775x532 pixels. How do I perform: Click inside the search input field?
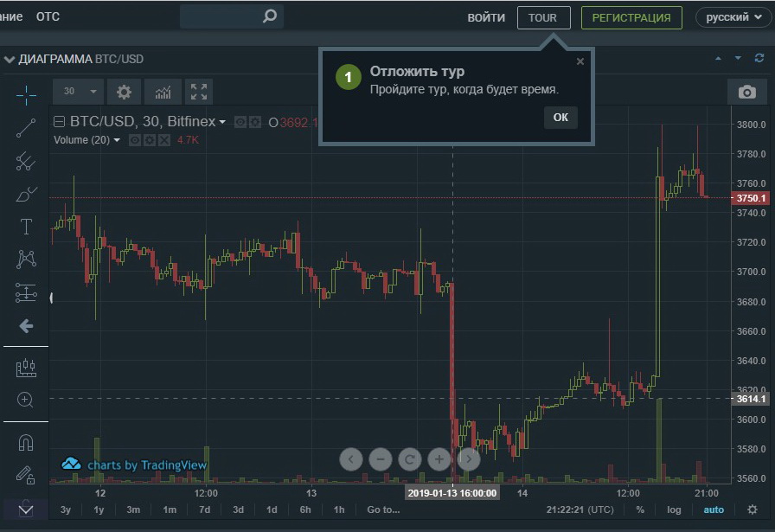221,16
